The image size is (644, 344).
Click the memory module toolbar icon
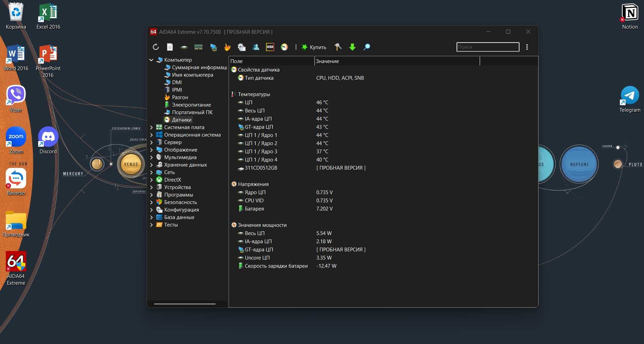pyautogui.click(x=198, y=47)
